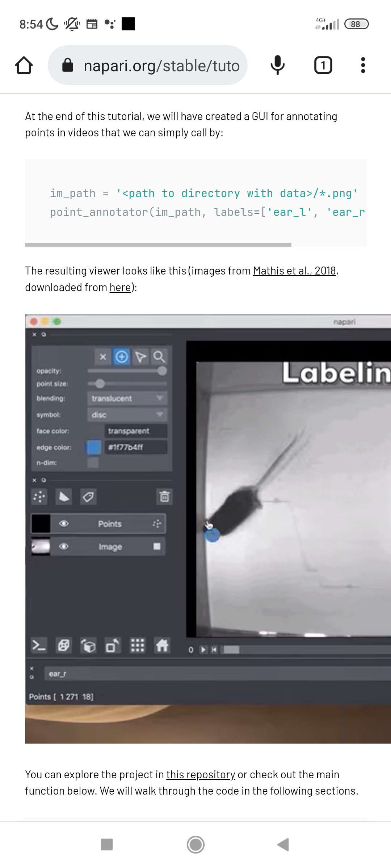Tap the im_path code line
The height and width of the screenshot is (868, 391).
point(204,193)
